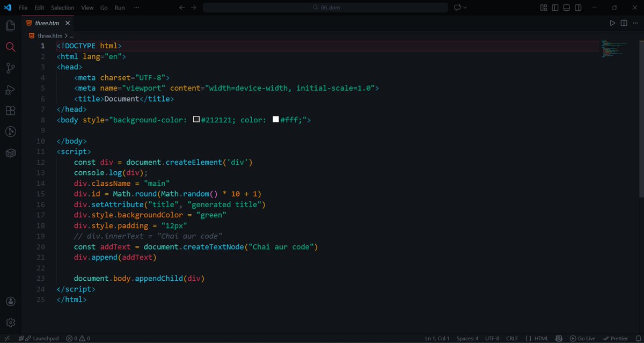Click 'console.log(div);' on line 13
Viewport: 644px width, 343px height.
click(x=111, y=173)
